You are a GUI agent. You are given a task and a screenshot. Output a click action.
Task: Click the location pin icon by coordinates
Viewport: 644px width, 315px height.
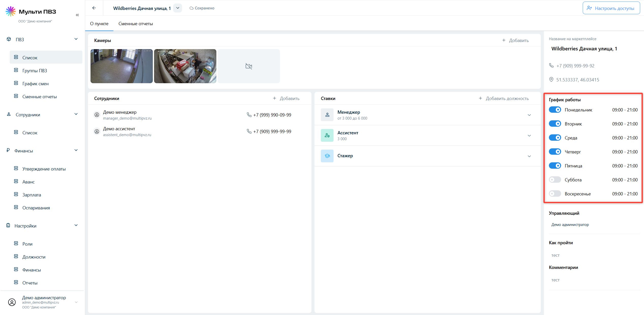[551, 79]
